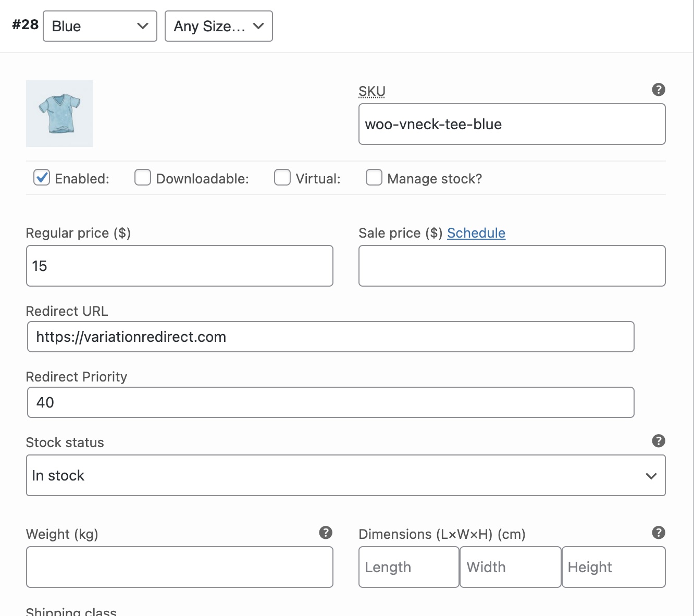This screenshot has height=616, width=694.
Task: Tick the Downloadable checkbox
Action: pos(143,178)
